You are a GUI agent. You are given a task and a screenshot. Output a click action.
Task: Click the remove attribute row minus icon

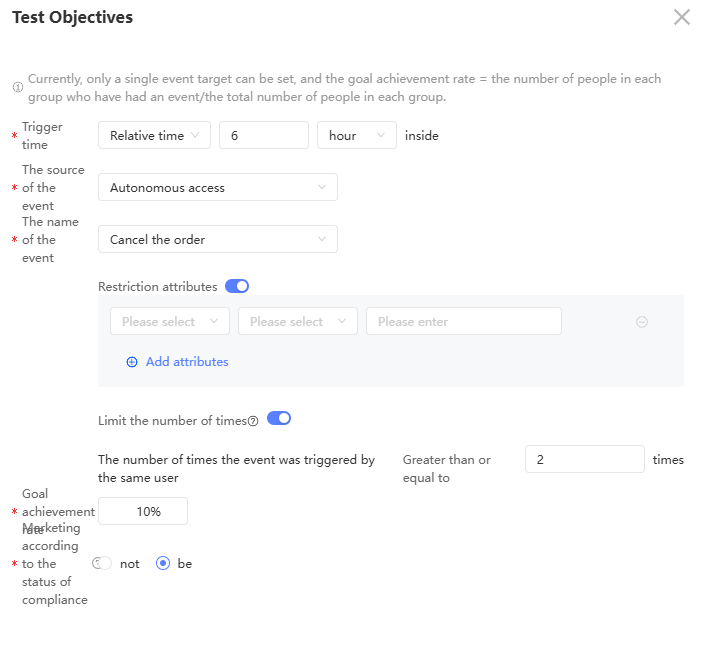pyautogui.click(x=642, y=322)
